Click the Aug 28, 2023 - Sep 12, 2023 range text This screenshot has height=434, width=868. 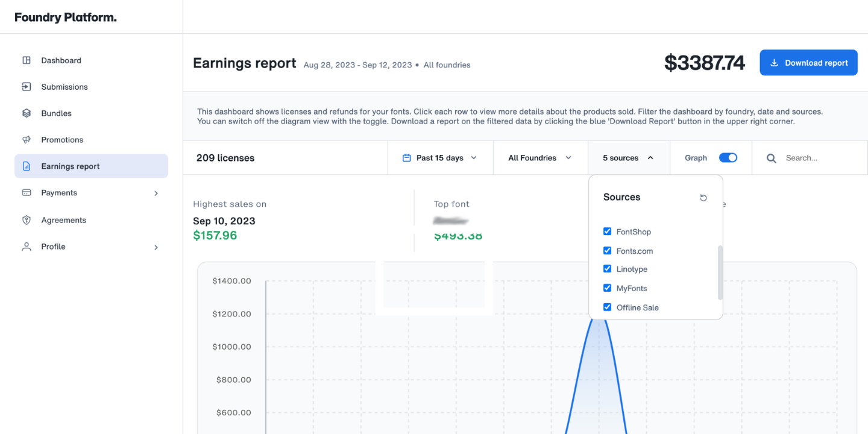tap(357, 65)
